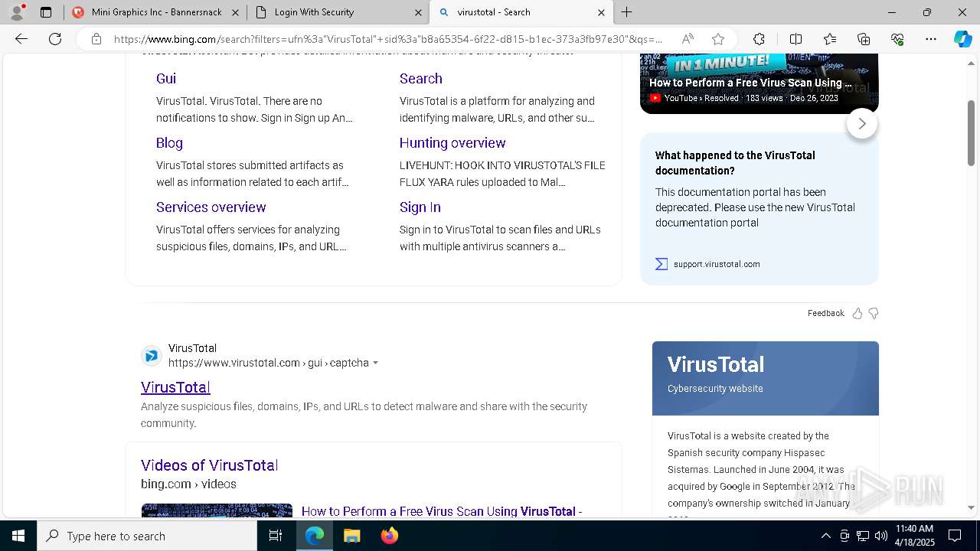Give thumbs down feedback
The height and width of the screenshot is (551, 980).
(874, 313)
